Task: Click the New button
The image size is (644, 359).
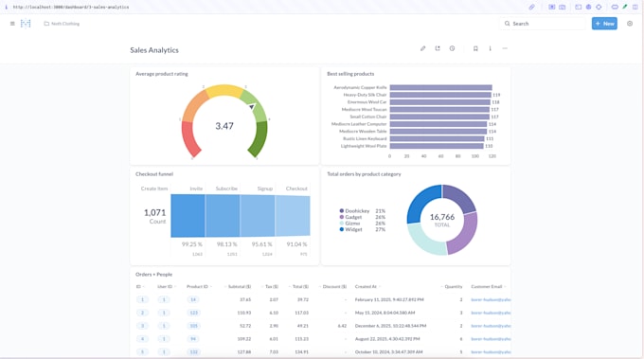Action: (604, 24)
